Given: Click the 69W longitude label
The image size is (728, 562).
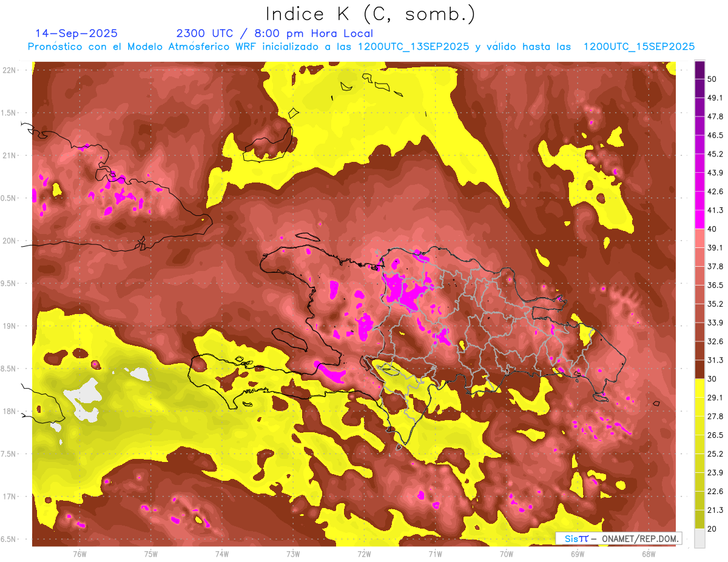Looking at the screenshot, I should [577, 554].
